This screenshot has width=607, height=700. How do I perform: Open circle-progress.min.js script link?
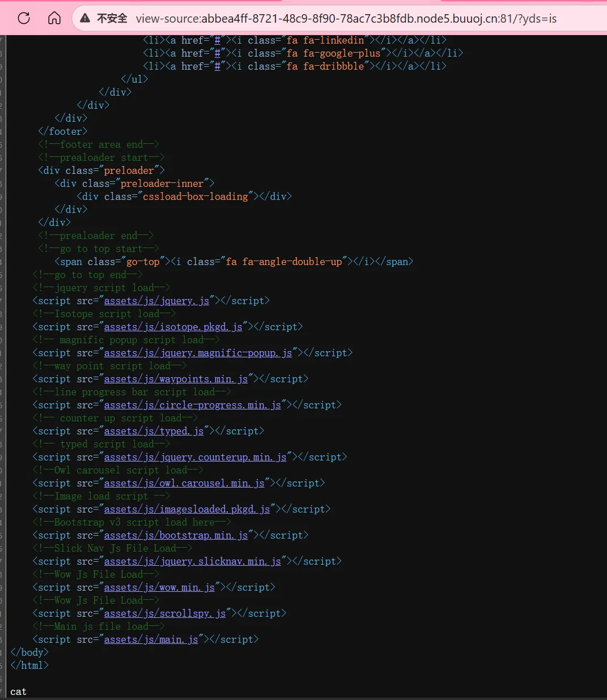tap(192, 405)
